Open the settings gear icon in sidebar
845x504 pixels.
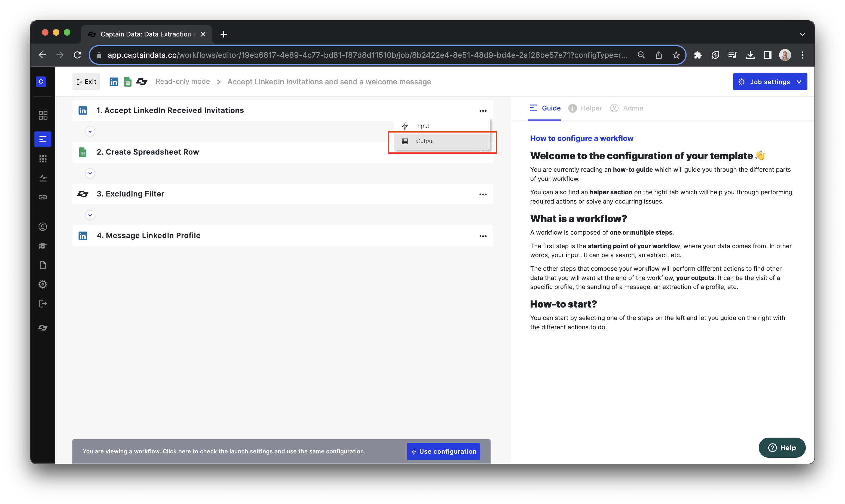point(43,284)
